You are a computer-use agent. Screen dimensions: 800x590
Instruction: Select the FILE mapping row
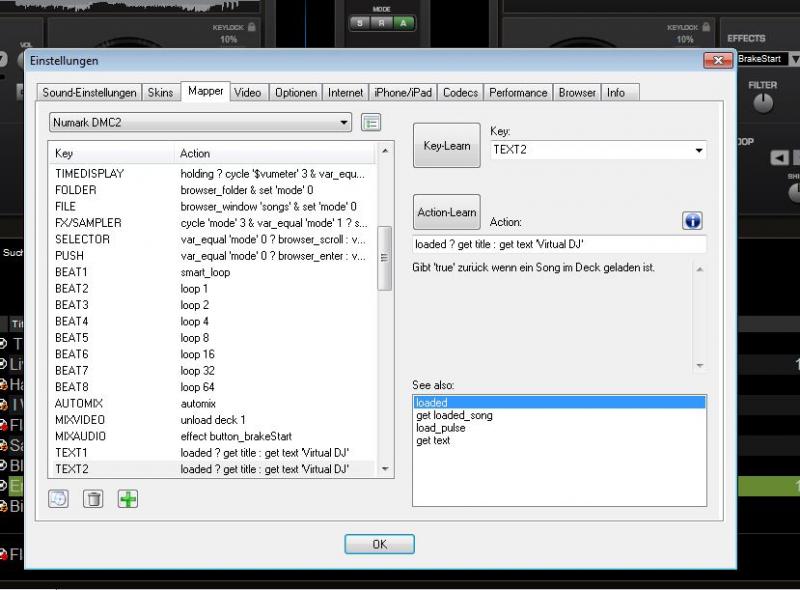pyautogui.click(x=212, y=206)
